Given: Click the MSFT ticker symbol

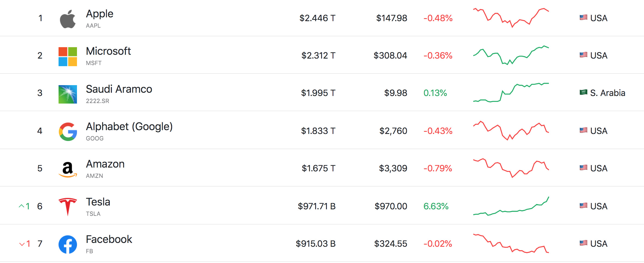Looking at the screenshot, I should coord(94,63).
